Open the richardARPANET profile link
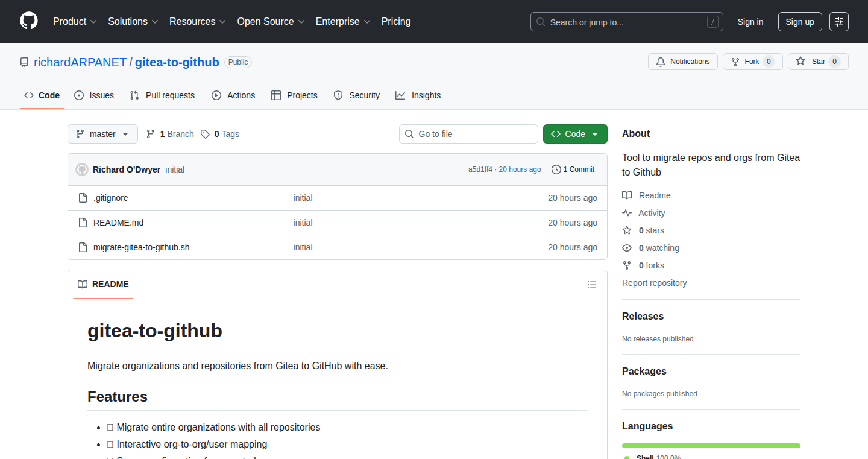 (x=80, y=62)
